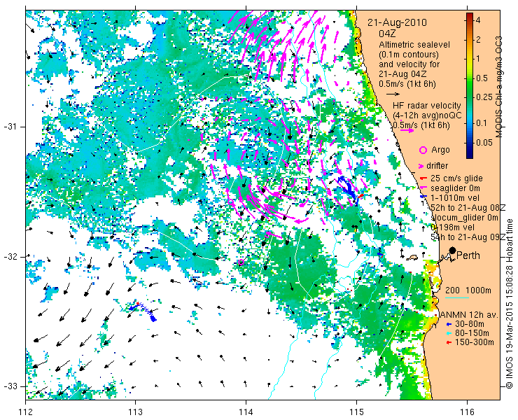
Task: Click the dark blue bottom of colorbar
Action: (470, 155)
